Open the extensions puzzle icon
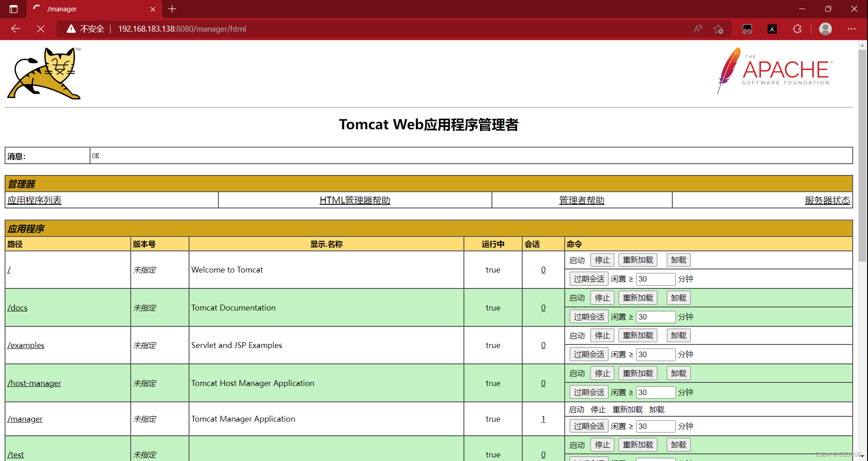 (x=797, y=29)
